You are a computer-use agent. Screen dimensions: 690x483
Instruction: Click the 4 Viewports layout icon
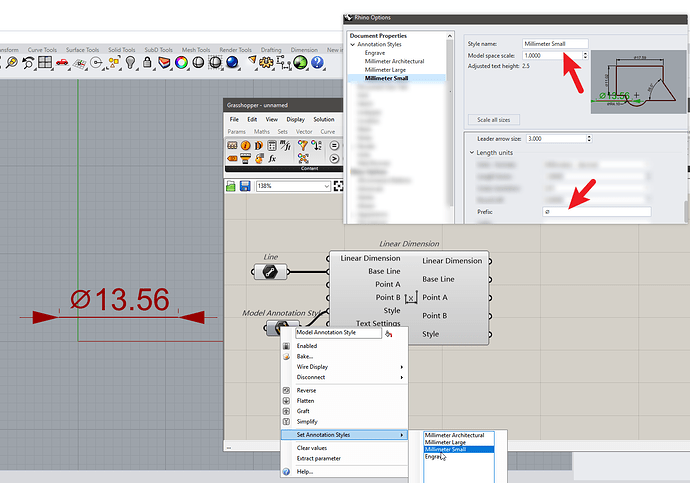pos(45,62)
